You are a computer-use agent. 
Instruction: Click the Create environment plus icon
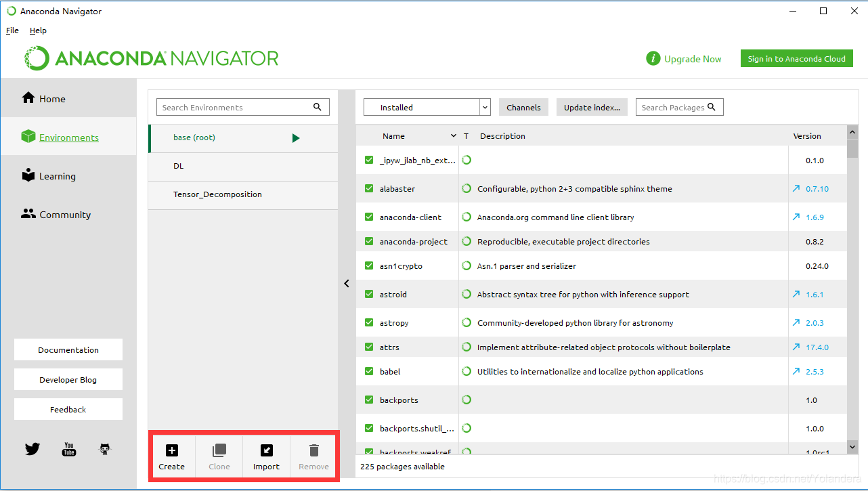tap(172, 450)
